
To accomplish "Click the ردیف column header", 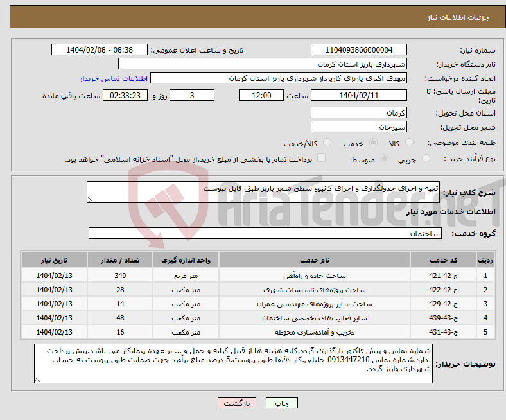I will click(x=485, y=260).
